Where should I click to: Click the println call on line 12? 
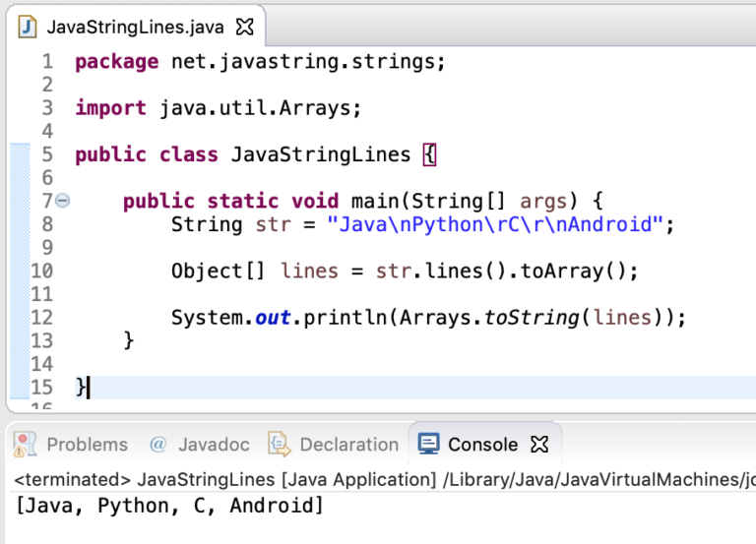[x=346, y=318]
